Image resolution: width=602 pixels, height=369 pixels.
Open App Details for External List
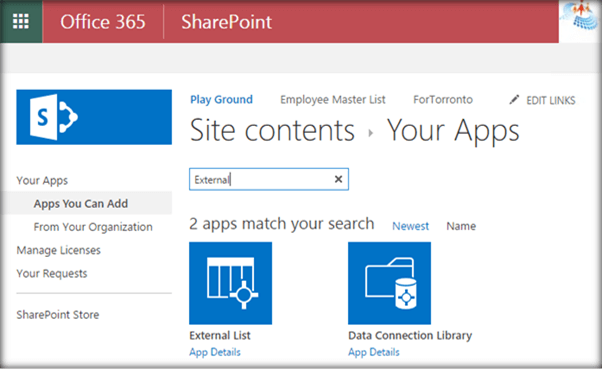[x=215, y=352]
